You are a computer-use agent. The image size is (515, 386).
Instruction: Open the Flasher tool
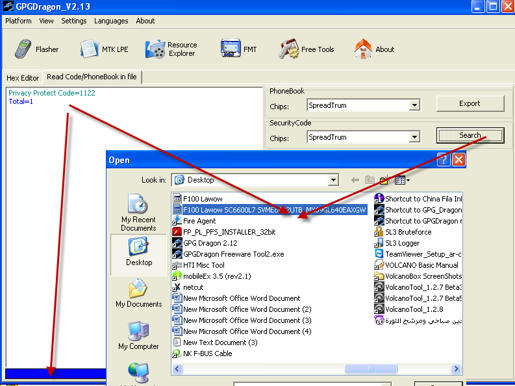(37, 49)
